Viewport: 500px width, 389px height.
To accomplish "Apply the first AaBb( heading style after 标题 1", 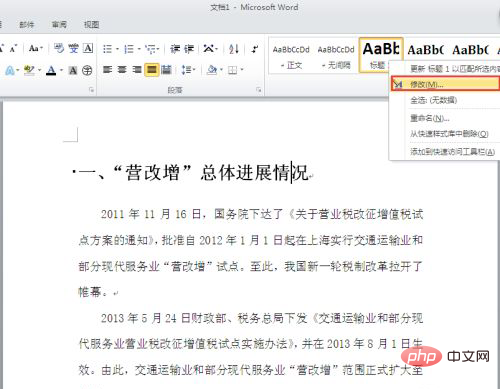I will [x=426, y=50].
